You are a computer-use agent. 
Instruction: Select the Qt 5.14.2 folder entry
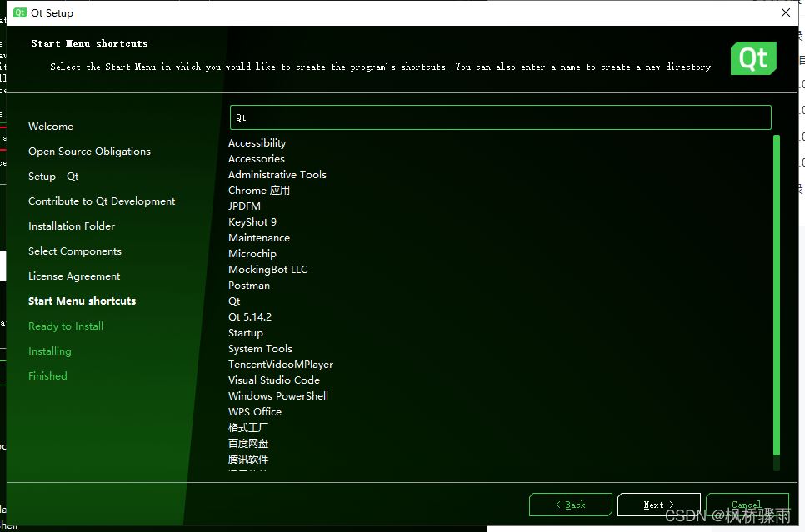click(252, 316)
